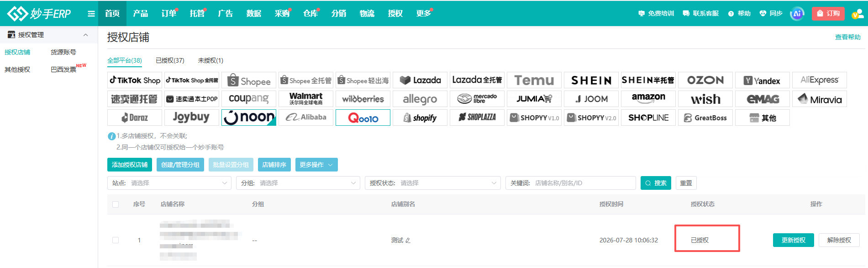Viewport: 868px width, 268px height.
Task: Select the Coupang platform tile
Action: 249,99
